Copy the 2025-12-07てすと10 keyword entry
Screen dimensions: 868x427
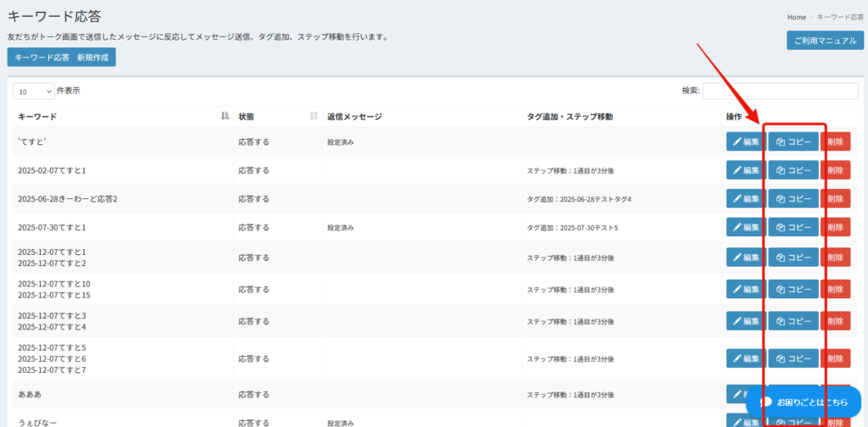point(793,289)
